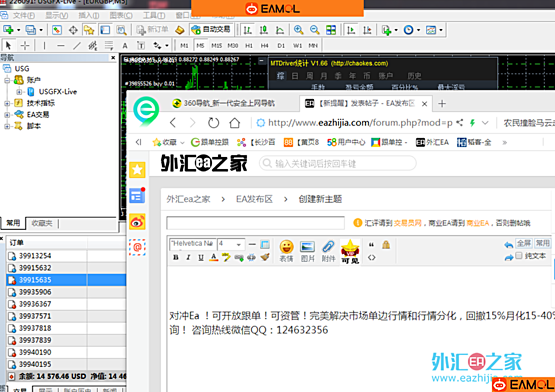Image resolution: width=555 pixels, height=392 pixels.
Task: Select the horizontal line drawing tool
Action: click(61, 45)
